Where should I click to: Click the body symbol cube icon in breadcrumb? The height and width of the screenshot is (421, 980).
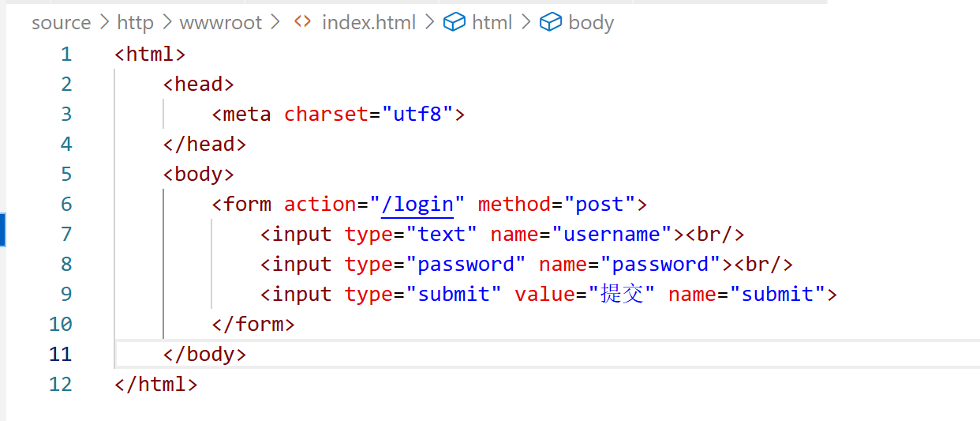point(550,22)
